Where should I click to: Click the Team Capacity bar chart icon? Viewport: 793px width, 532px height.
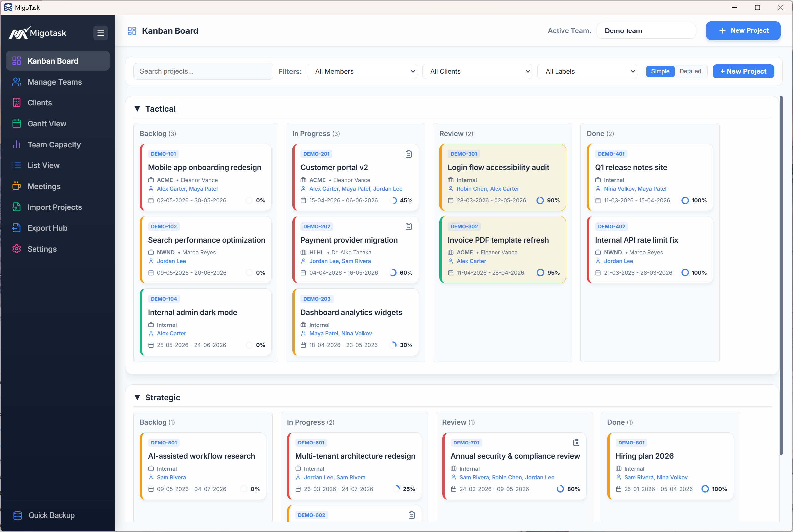click(x=17, y=145)
